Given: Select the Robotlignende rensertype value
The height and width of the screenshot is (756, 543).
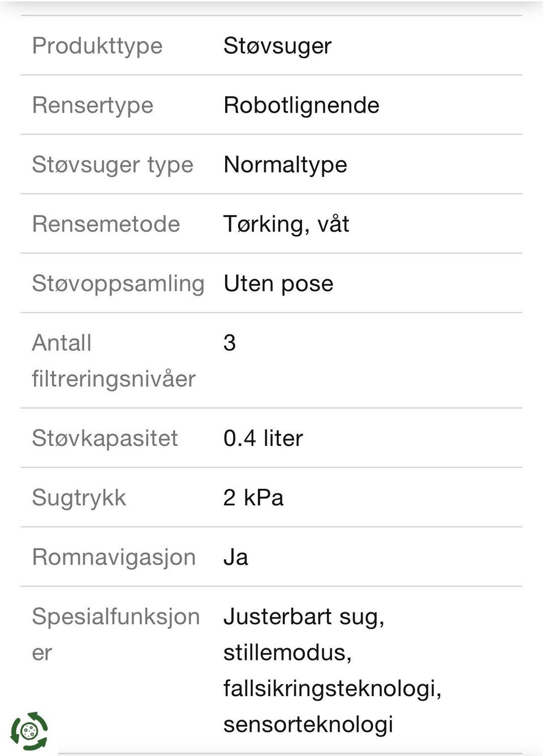Looking at the screenshot, I should click(301, 105).
